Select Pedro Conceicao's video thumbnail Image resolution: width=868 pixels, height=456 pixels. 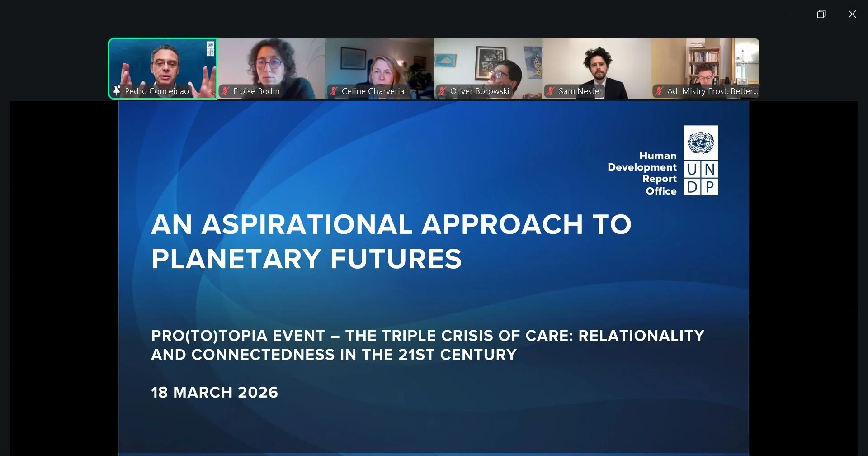click(x=163, y=68)
